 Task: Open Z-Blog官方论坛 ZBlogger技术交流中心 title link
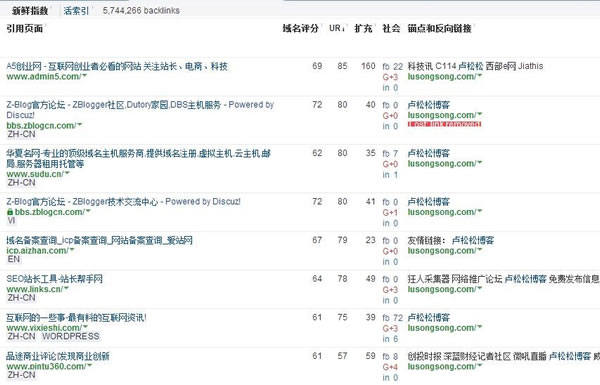click(123, 202)
